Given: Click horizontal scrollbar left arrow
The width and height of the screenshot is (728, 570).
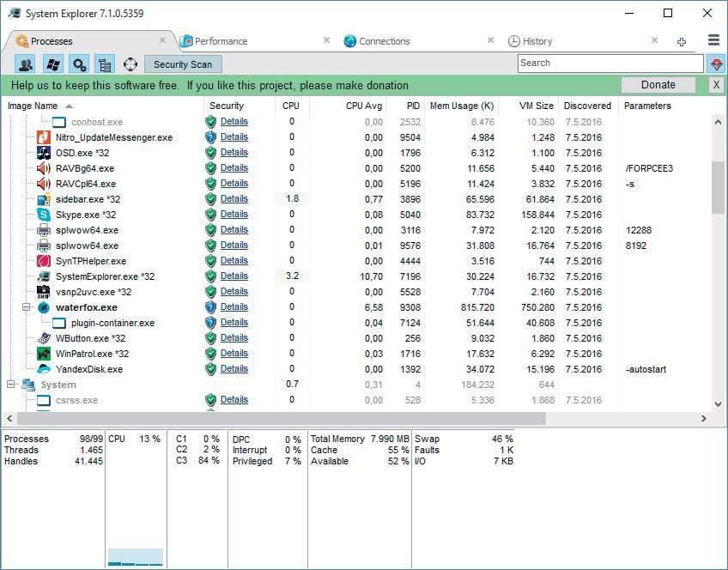Looking at the screenshot, I should click(9, 418).
